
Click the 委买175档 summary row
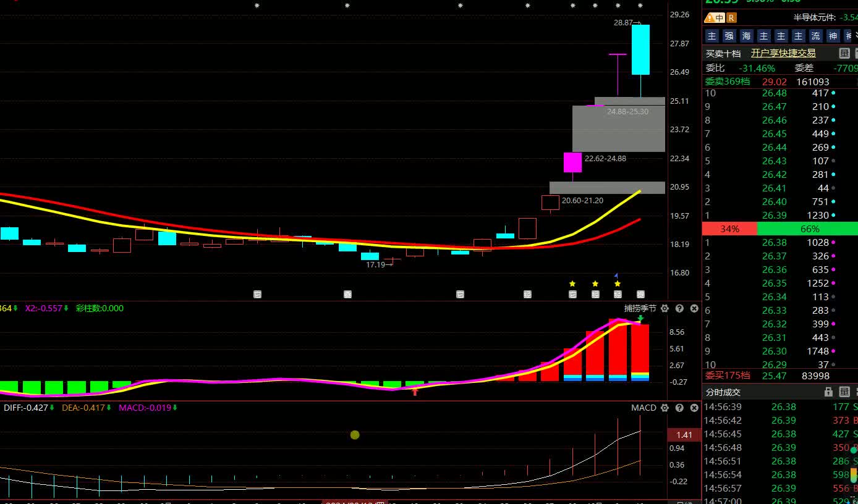[x=780, y=376]
